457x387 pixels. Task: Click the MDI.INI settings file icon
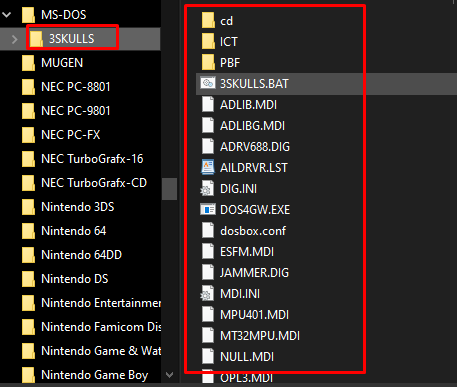207,294
